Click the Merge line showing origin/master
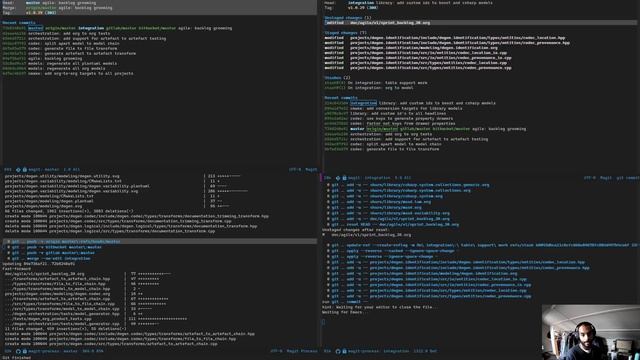The height and width of the screenshot is (360, 640). click(x=57, y=8)
